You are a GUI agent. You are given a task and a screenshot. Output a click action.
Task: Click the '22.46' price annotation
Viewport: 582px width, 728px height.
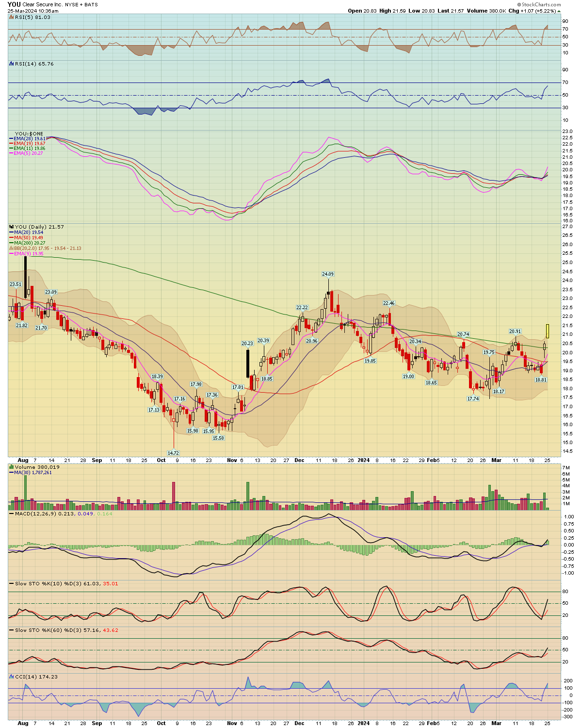389,303
